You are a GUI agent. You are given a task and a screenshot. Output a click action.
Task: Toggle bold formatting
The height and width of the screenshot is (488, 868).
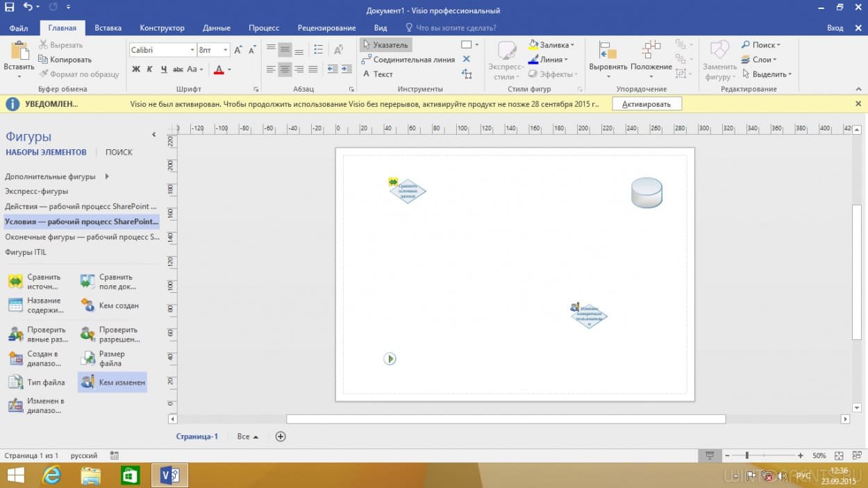coord(136,69)
